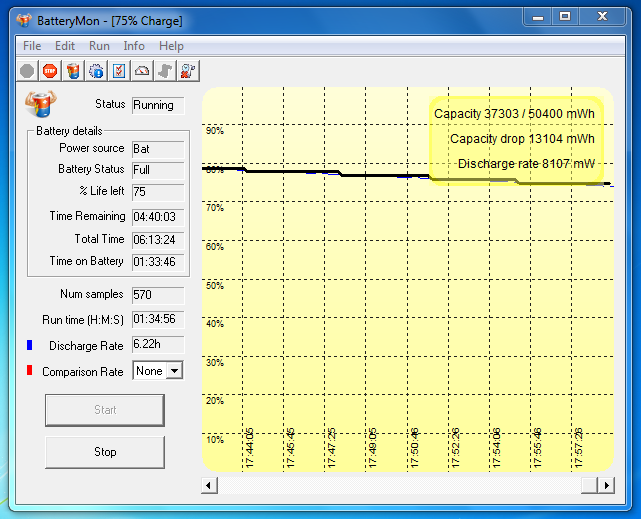This screenshot has width=641, height=519.
Task: Open the Help menu
Action: point(171,46)
